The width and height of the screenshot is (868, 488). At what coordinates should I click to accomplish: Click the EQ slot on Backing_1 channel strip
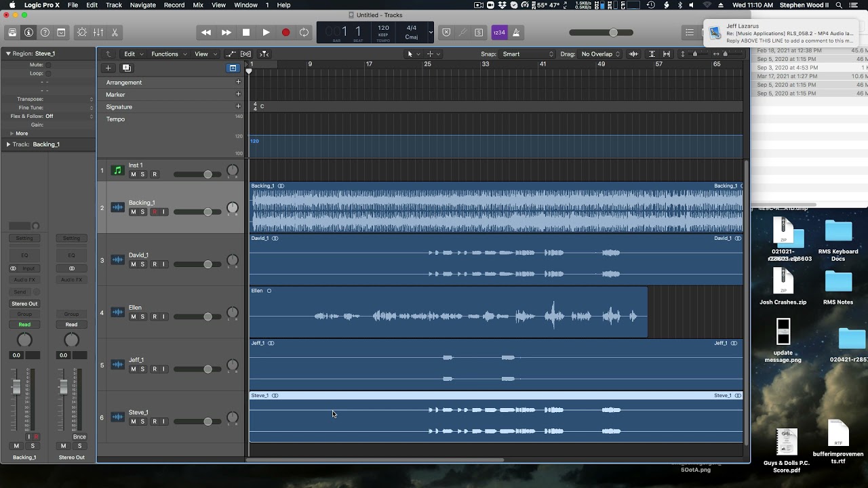tap(24, 256)
